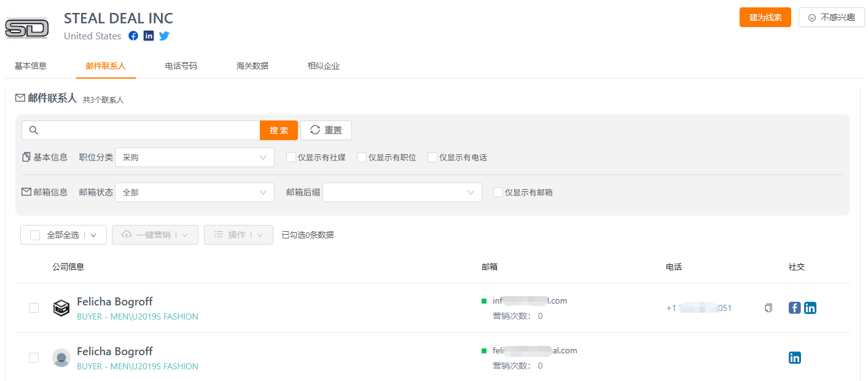The height and width of the screenshot is (381, 868).
Task: Copy the phone number with the copy icon
Action: tap(768, 308)
